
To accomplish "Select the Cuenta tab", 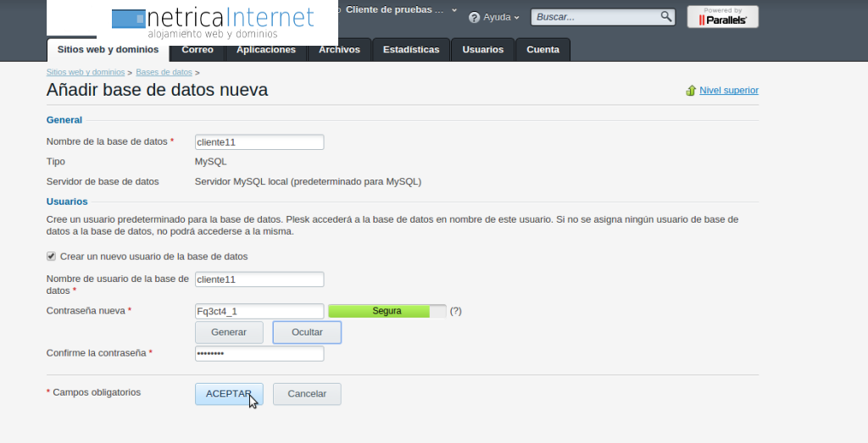I will (542, 50).
